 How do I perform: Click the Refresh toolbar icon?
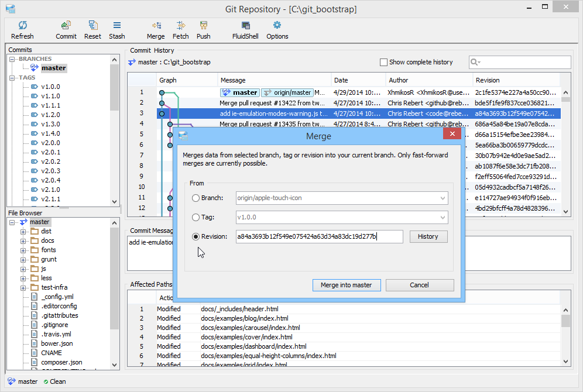pos(22,25)
